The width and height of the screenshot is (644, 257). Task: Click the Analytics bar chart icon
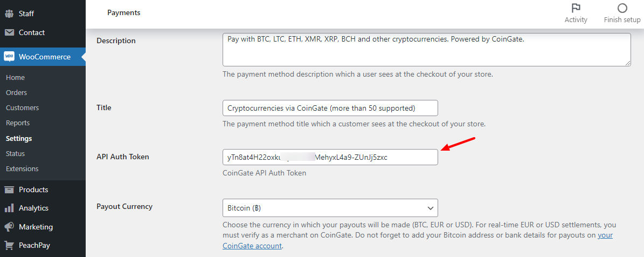pos(9,208)
